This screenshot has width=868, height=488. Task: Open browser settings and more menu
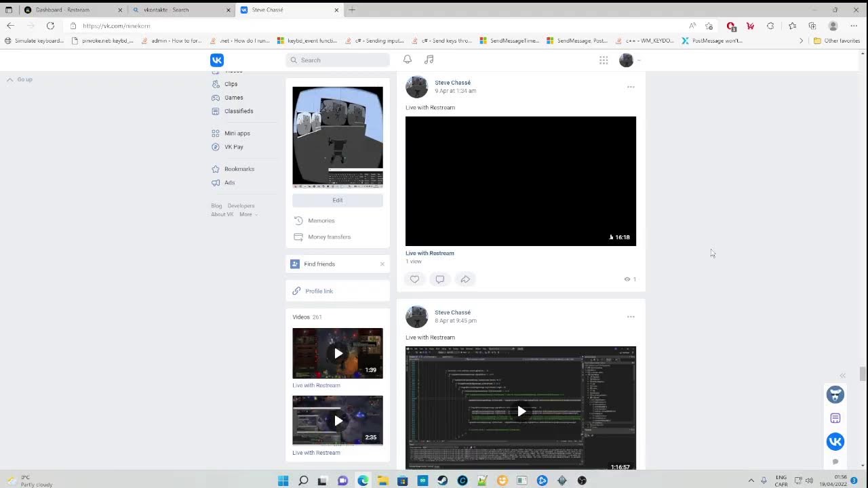pyautogui.click(x=854, y=26)
